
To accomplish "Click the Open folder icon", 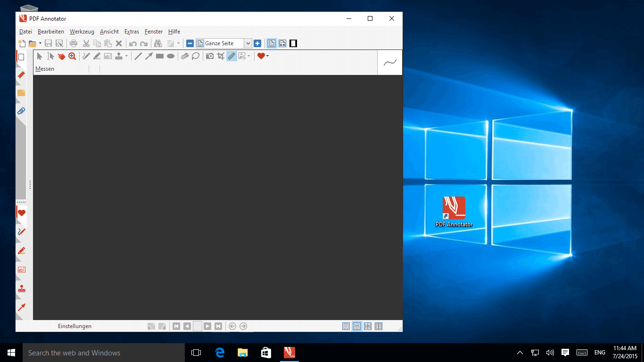I will coord(33,43).
